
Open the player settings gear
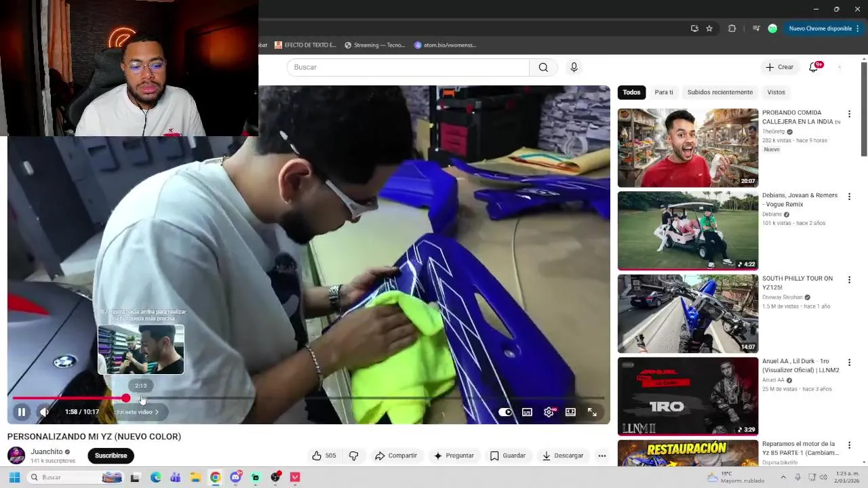click(549, 412)
